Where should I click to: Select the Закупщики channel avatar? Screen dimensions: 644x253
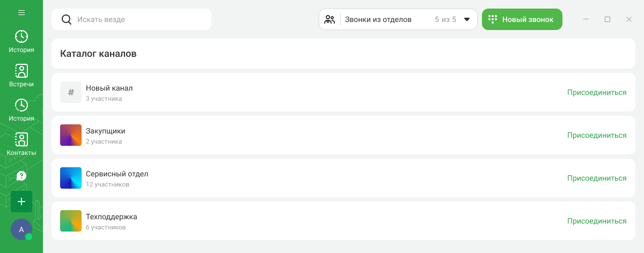71,135
